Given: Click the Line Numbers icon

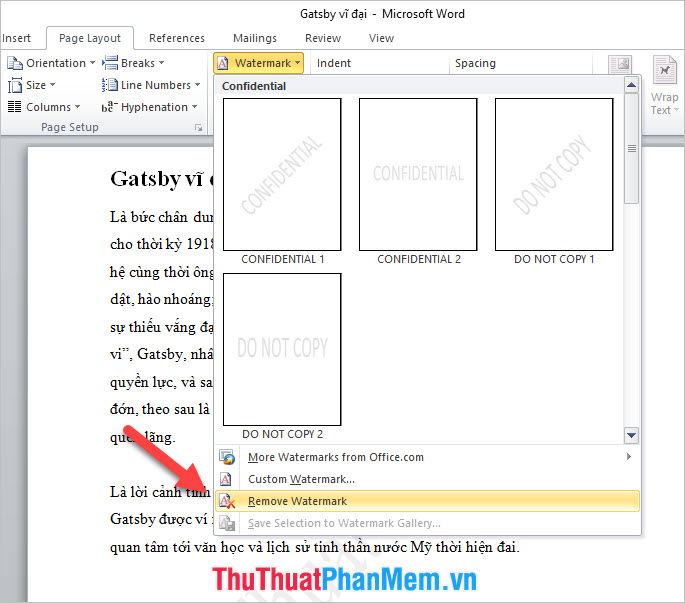Looking at the screenshot, I should 110,85.
